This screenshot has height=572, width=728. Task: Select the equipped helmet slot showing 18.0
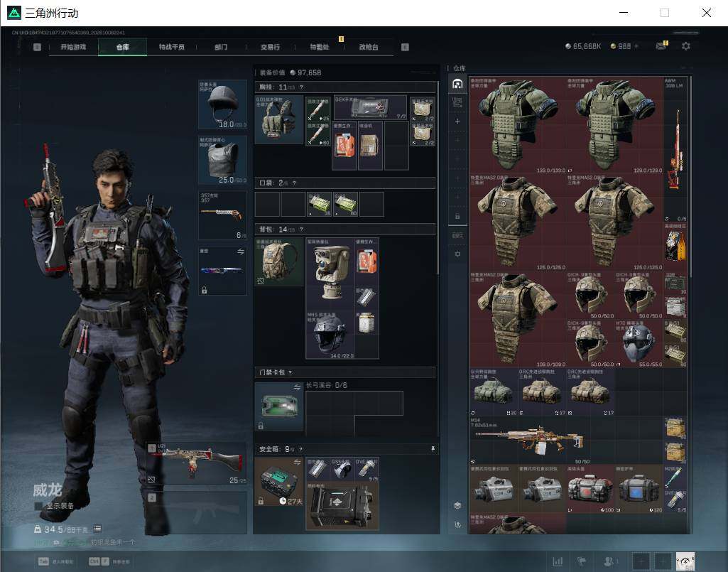[222, 104]
